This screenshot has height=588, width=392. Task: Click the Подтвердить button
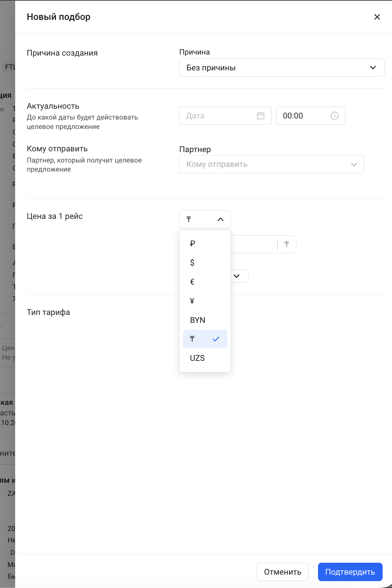pyautogui.click(x=350, y=572)
